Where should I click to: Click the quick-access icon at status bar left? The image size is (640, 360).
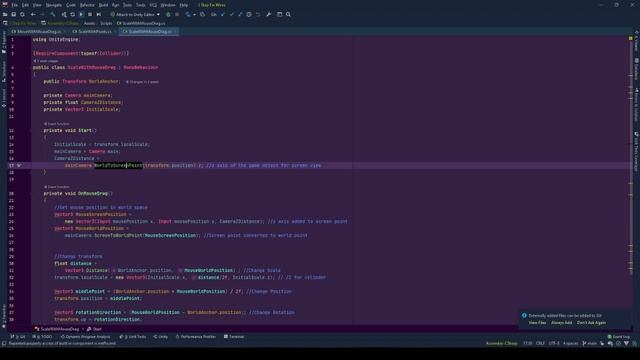click(4, 343)
